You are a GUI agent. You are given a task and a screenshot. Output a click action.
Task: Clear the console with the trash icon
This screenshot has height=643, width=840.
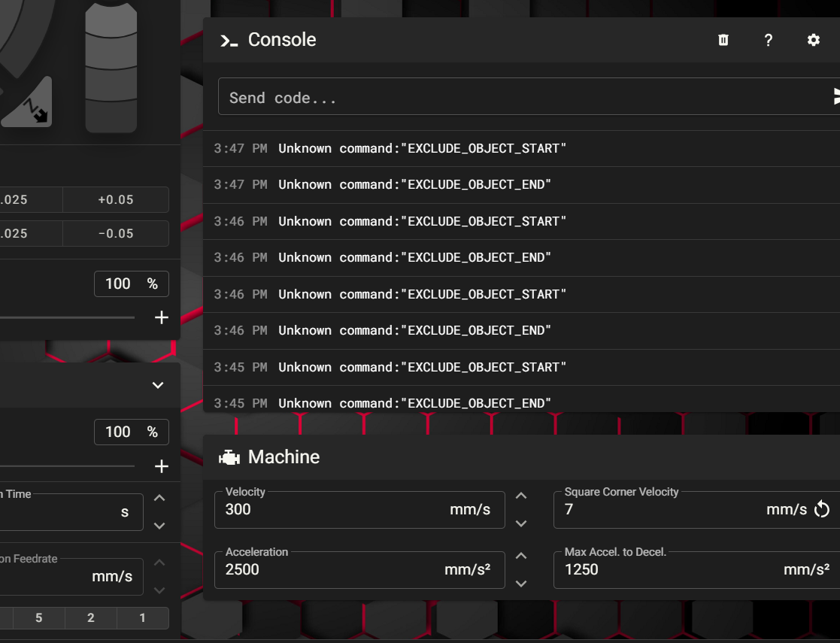click(723, 40)
